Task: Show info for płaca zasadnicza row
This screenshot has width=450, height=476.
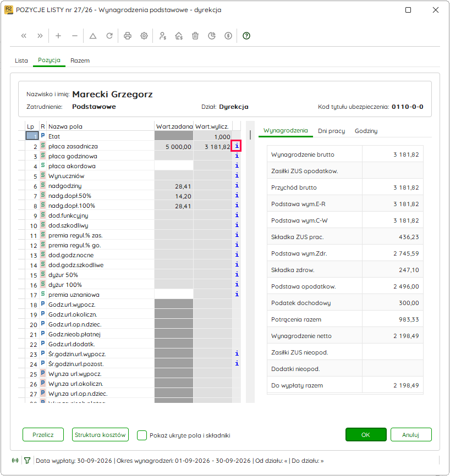Action: click(x=237, y=146)
